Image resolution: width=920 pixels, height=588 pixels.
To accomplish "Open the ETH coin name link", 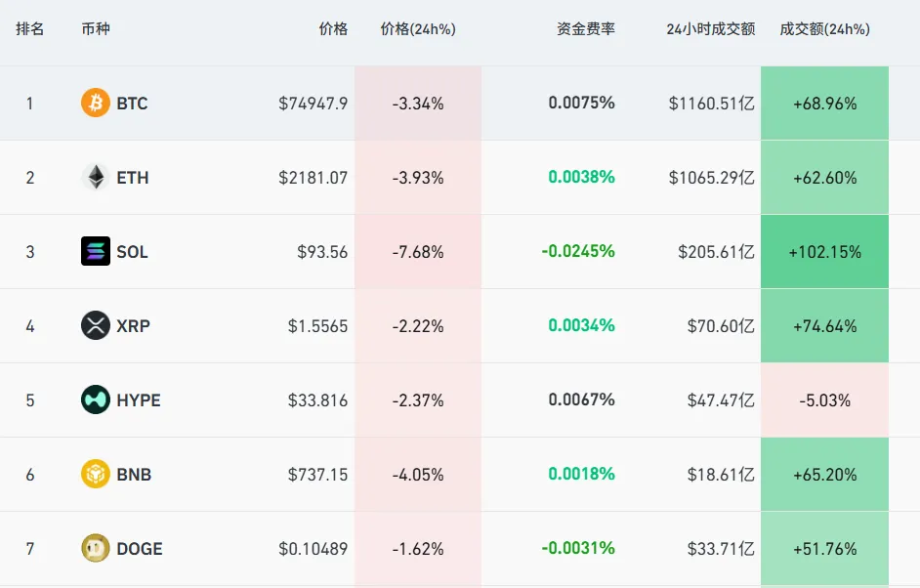I will 133,177.
